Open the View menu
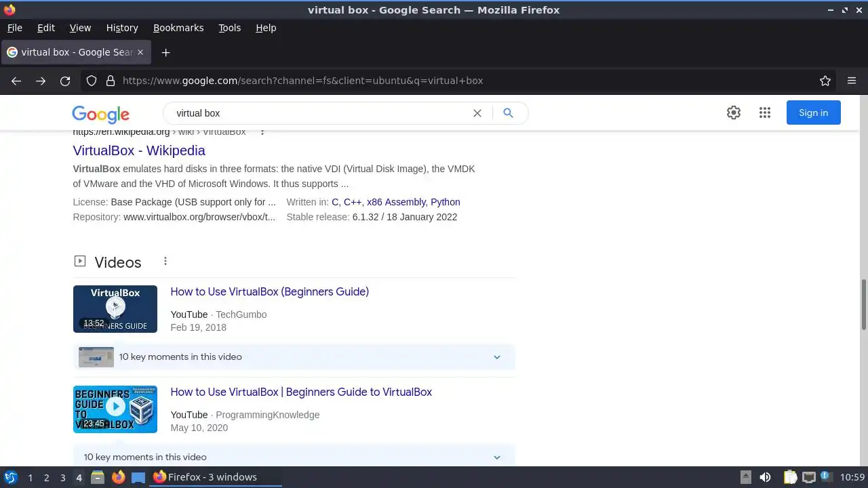 80,28
